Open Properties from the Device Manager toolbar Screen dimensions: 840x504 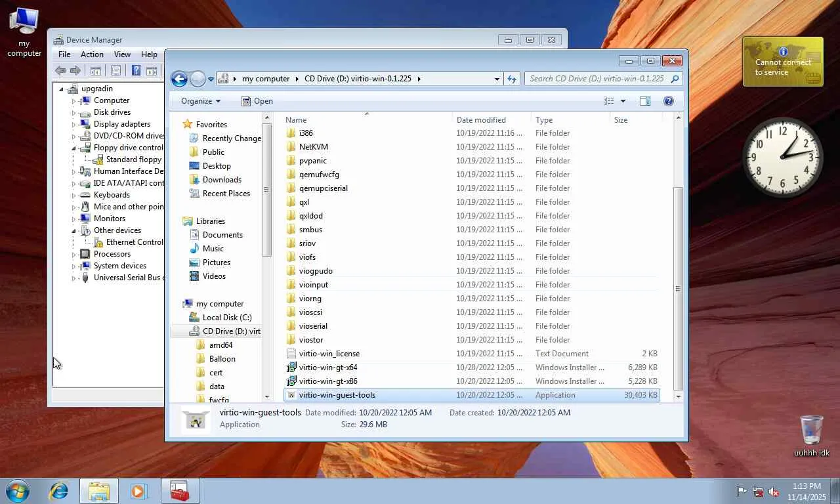pos(116,71)
